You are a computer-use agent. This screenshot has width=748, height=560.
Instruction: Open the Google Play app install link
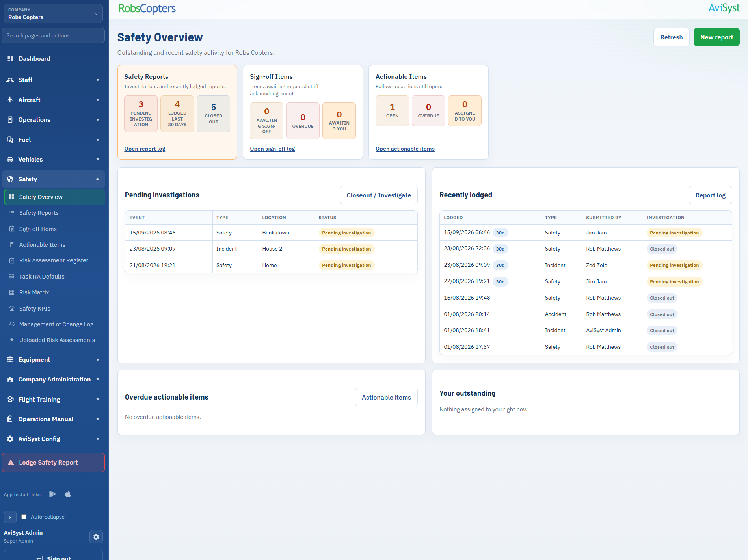[52, 494]
